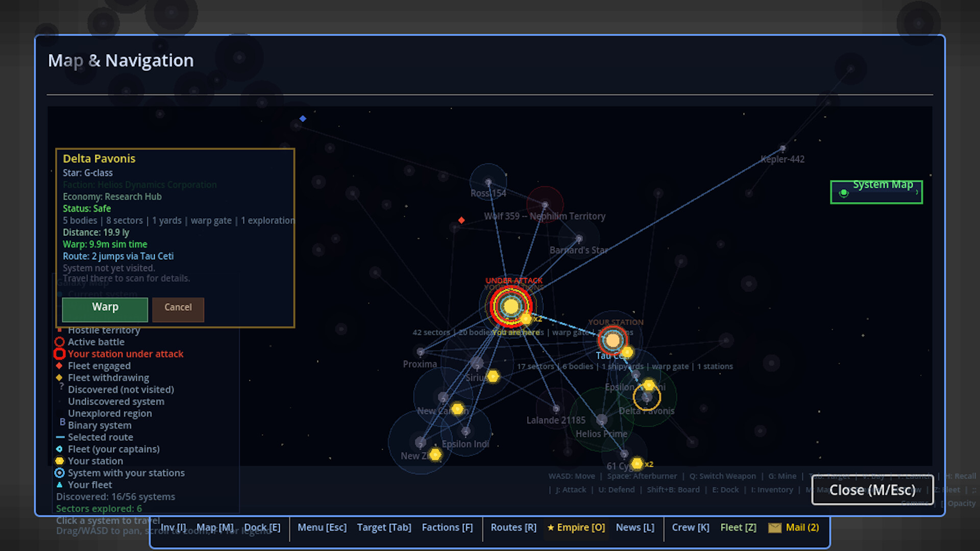The width and height of the screenshot is (980, 551).
Task: Open Routes [R] panel
Action: [513, 528]
